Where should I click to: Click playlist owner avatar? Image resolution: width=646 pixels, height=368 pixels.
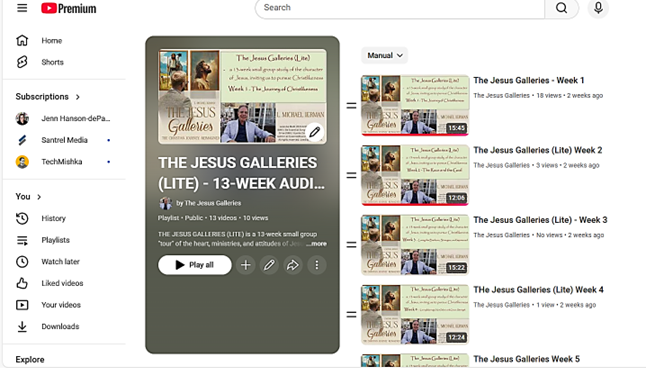(166, 203)
